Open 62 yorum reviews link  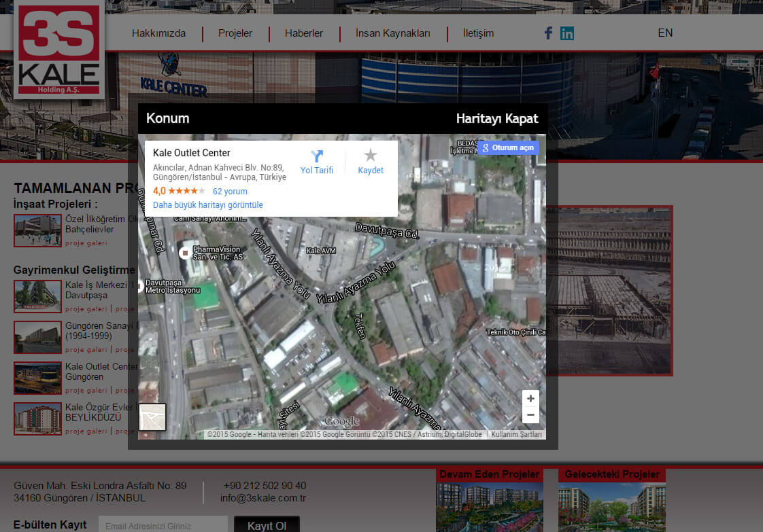tap(230, 191)
